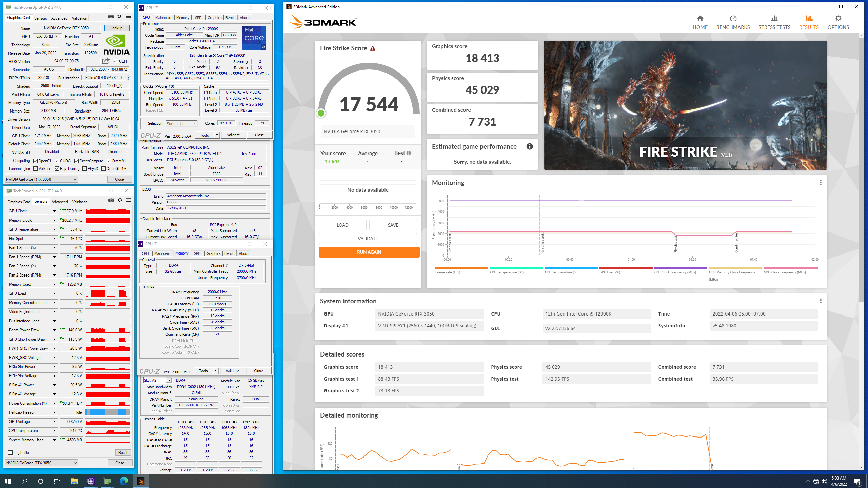
Task: Expand the Board Power Draw sensor dropdown
Action: tap(54, 330)
